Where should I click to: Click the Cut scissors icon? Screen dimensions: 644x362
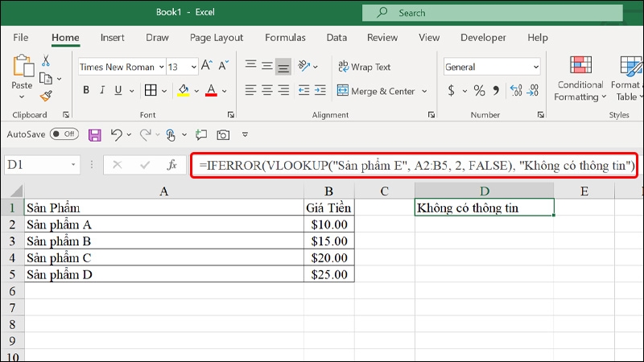(x=46, y=61)
